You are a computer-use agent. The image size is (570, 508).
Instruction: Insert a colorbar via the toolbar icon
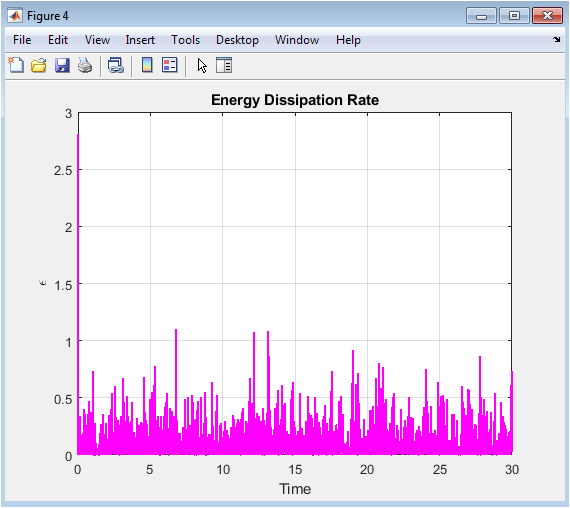coord(147,65)
